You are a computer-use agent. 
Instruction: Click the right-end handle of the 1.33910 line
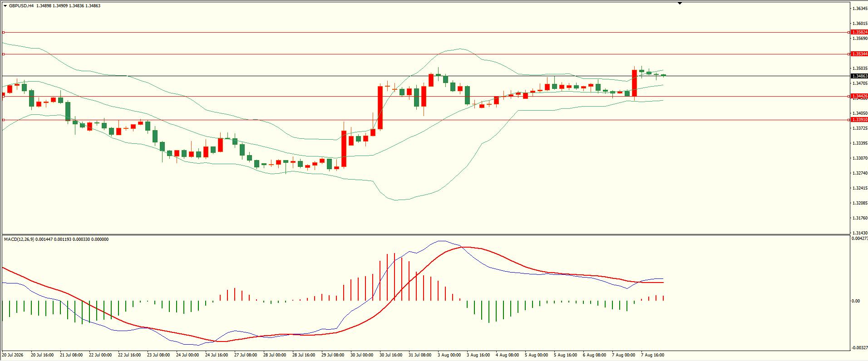(848, 120)
